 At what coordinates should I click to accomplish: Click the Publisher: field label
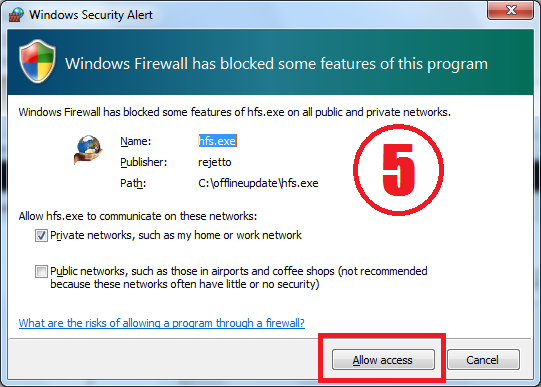click(144, 162)
